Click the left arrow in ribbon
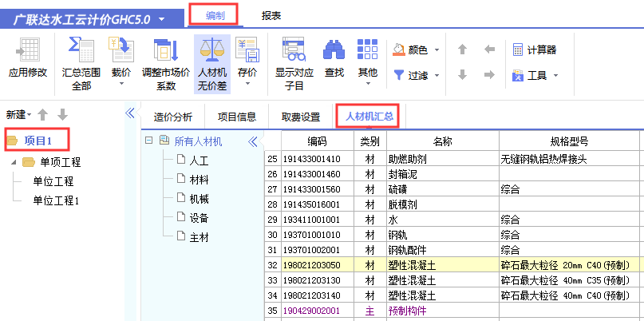 pos(489,50)
